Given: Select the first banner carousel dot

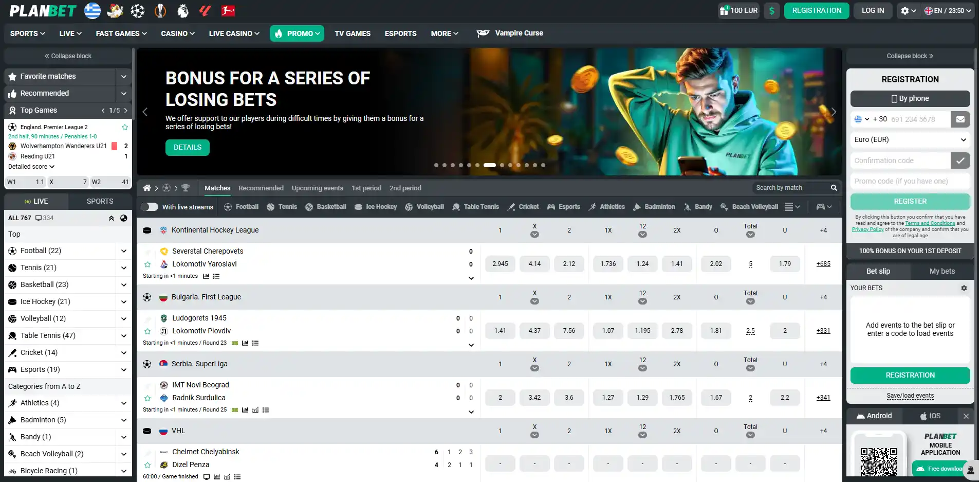Looking at the screenshot, I should [x=436, y=165].
